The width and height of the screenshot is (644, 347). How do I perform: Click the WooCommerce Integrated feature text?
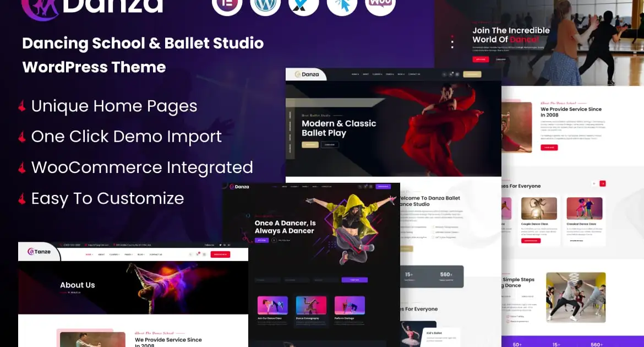[142, 168]
